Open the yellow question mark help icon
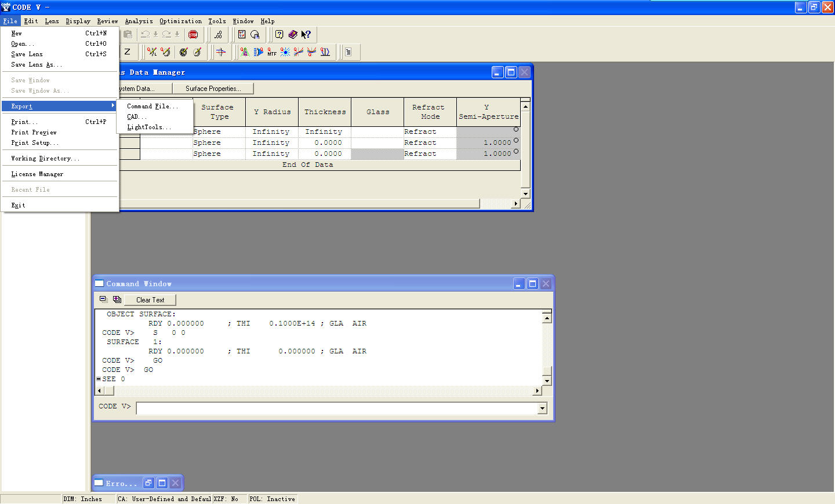The width and height of the screenshot is (835, 504). pyautogui.click(x=279, y=35)
